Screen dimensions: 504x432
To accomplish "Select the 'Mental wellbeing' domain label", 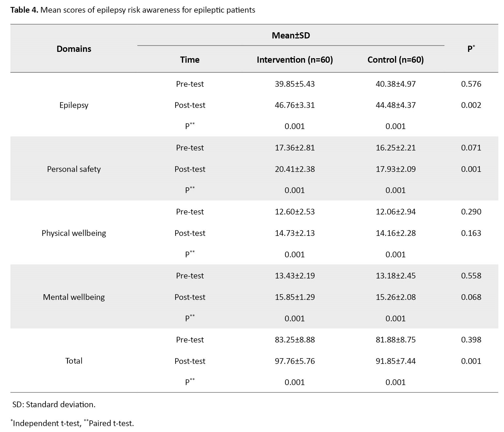I will click(74, 297).
